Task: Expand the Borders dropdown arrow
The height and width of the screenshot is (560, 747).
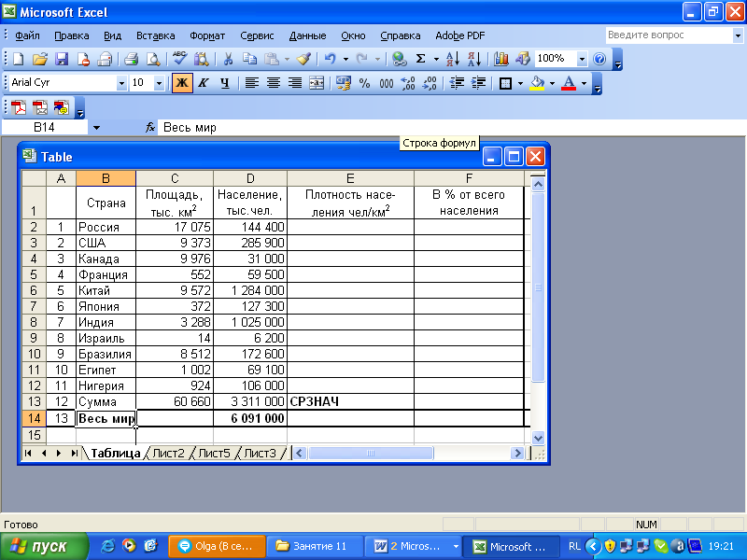Action: point(520,83)
